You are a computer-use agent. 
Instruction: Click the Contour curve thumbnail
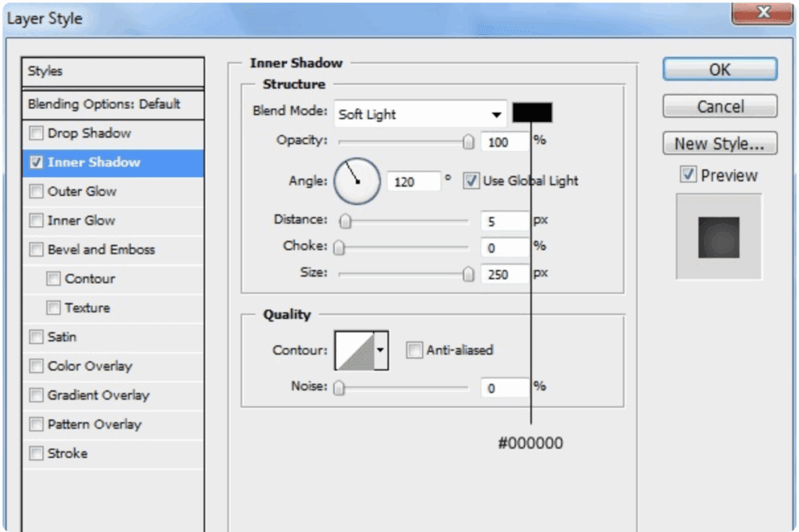tap(354, 350)
